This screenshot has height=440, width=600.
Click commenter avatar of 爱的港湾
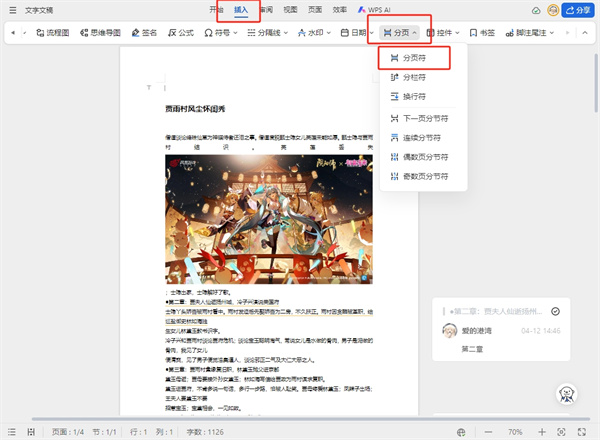point(450,331)
